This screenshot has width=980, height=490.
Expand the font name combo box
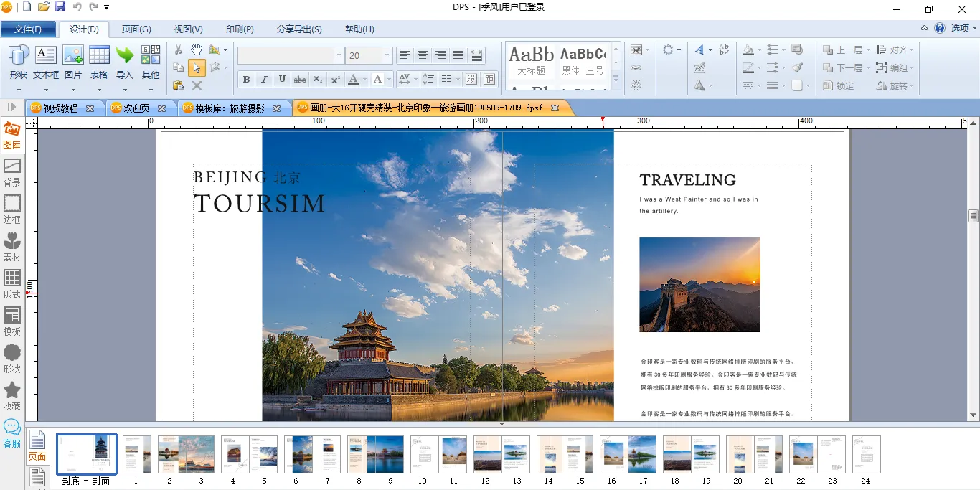[x=339, y=55]
